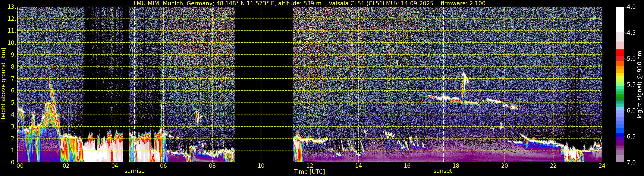Click the '20' time axis tick label
Image resolution: width=644 pixels, height=176 pixels.
[x=505, y=166]
